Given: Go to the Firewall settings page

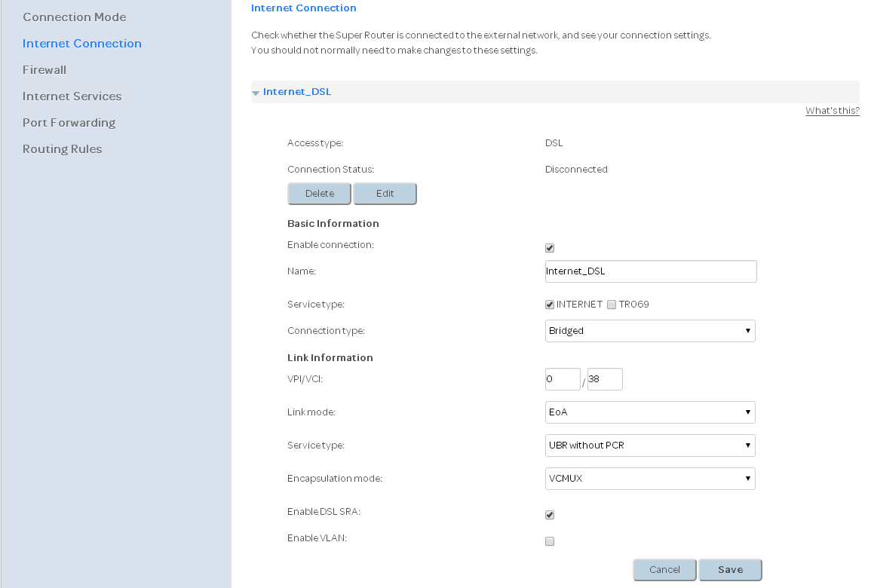Looking at the screenshot, I should (44, 69).
